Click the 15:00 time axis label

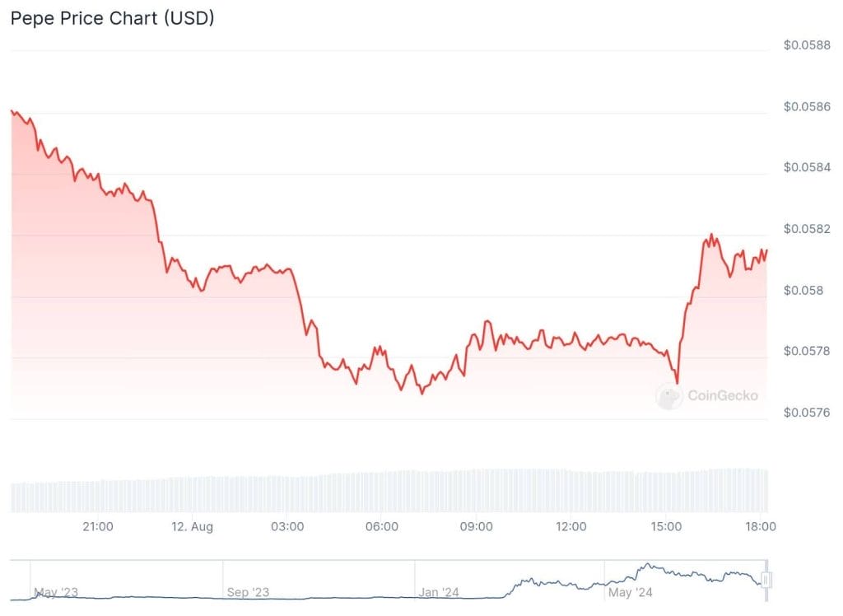tap(666, 526)
